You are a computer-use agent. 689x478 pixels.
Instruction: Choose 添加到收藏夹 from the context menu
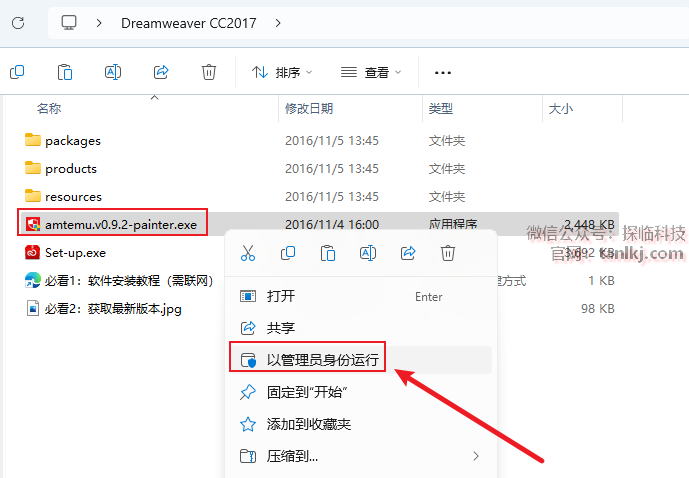361,424
